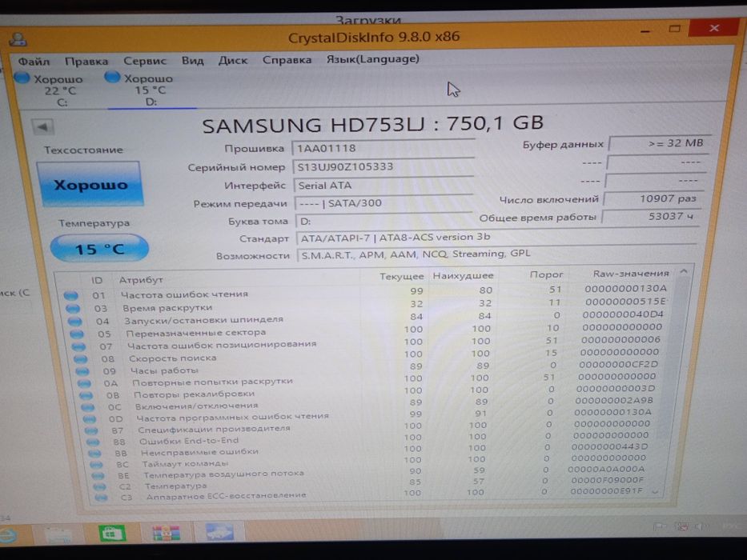Image resolution: width=747 pixels, height=560 pixels.
Task: Select row Переназначенные сектора
Action: coord(367,330)
